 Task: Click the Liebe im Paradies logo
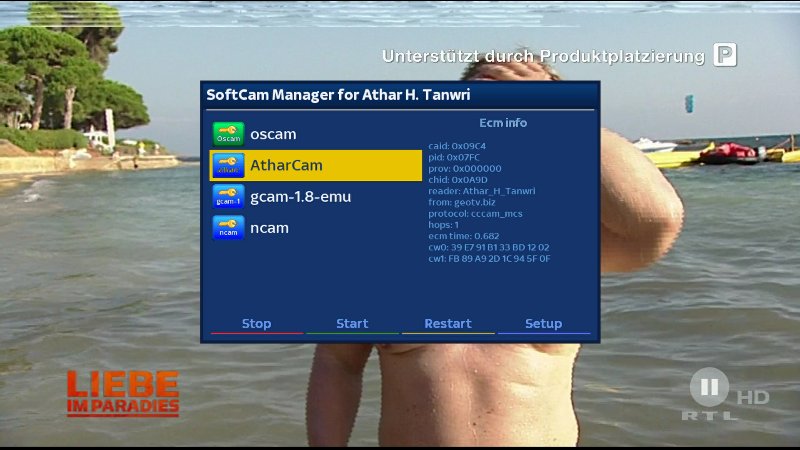(x=123, y=394)
